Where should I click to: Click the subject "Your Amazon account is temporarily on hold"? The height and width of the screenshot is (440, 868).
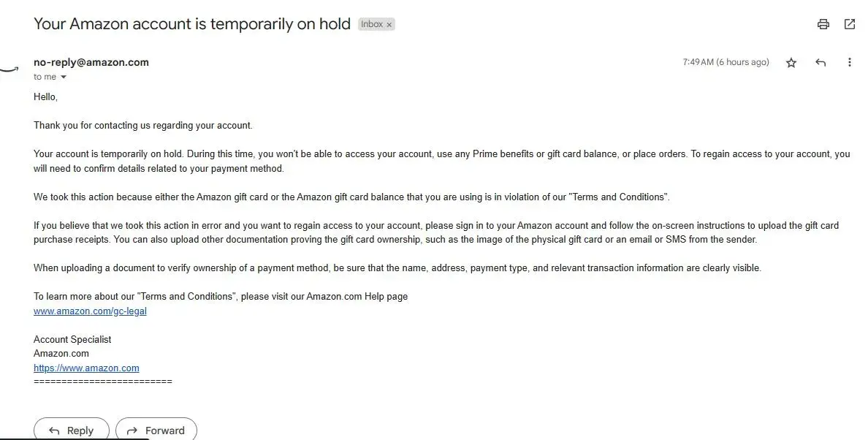192,23
